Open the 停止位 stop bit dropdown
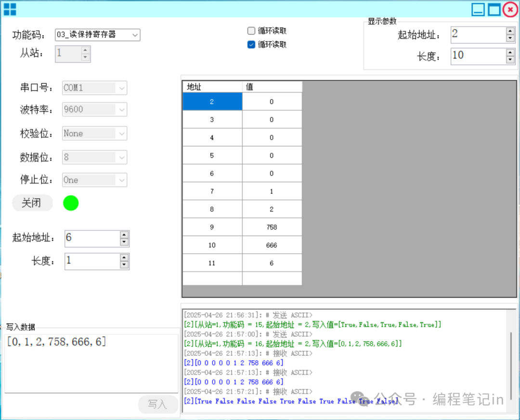The height and width of the screenshot is (420, 520). (x=121, y=180)
